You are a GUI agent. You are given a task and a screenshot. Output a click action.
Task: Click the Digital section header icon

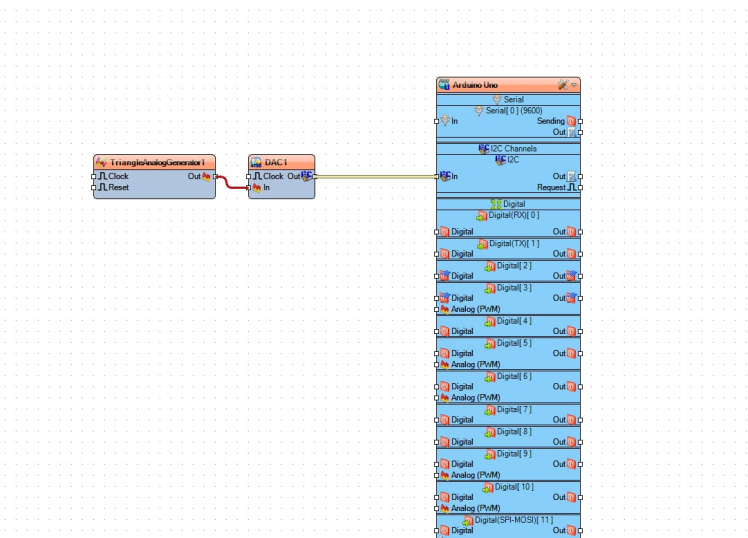(x=496, y=204)
